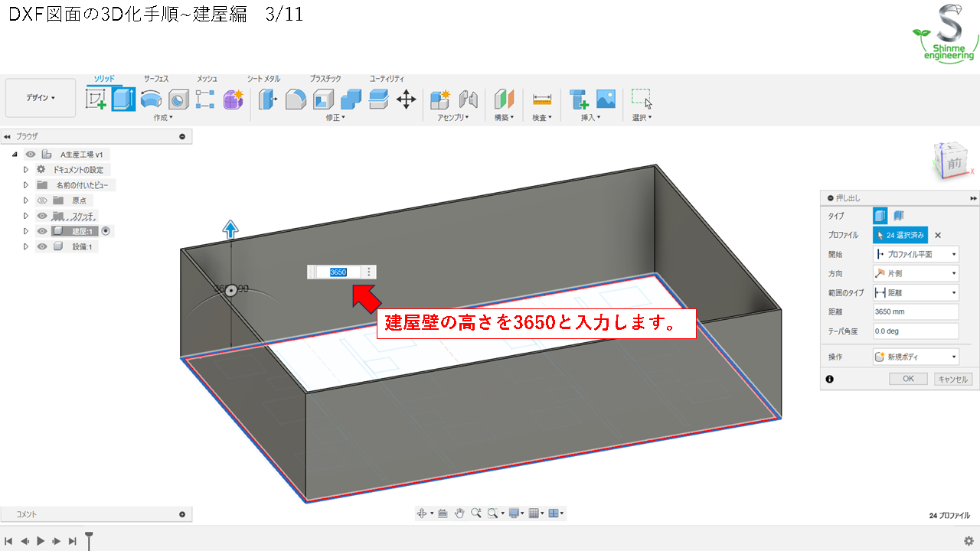Expand the ドキュメントの設定 tree item
The width and height of the screenshot is (980, 551).
25,169
